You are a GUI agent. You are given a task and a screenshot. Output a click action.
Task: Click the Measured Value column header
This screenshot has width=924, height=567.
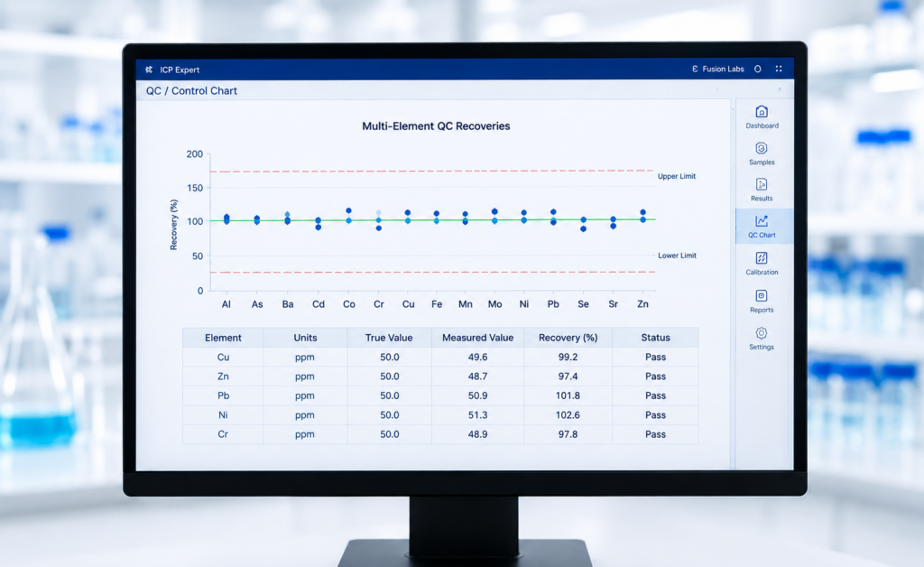tap(478, 338)
